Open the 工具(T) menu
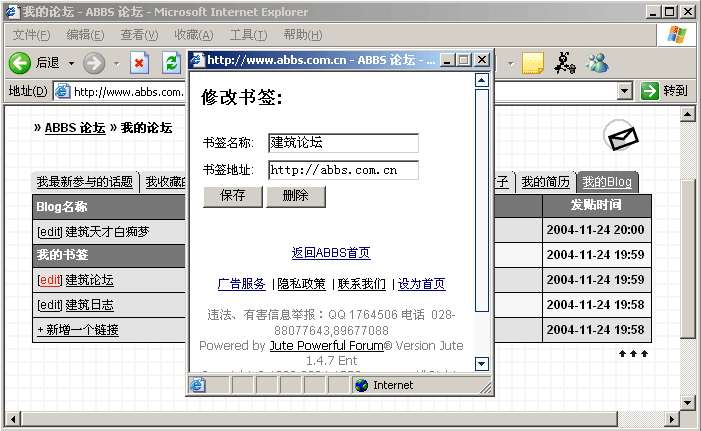Image resolution: width=701 pixels, height=431 pixels. pos(249,35)
